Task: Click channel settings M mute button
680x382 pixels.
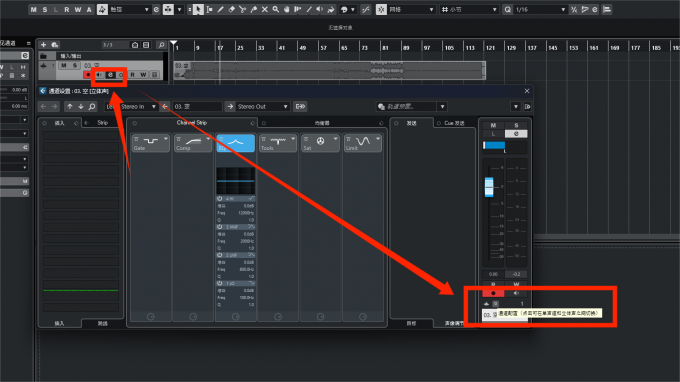Action: pos(493,125)
